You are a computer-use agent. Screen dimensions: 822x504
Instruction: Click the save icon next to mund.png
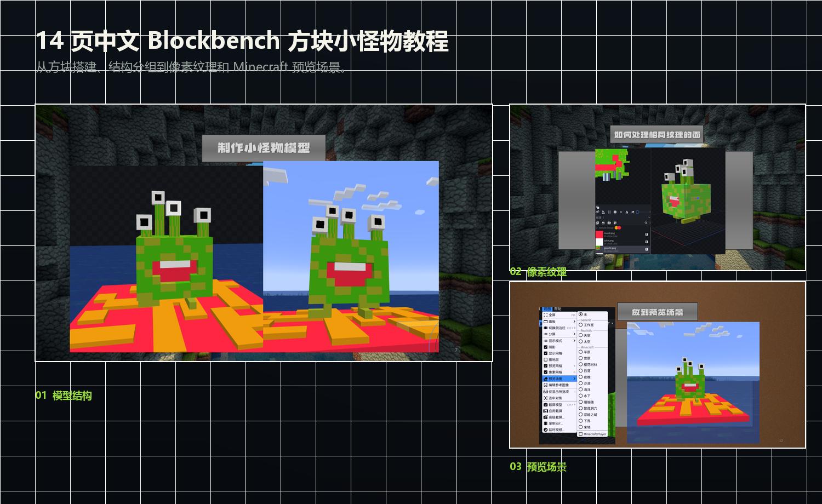pyautogui.click(x=647, y=234)
